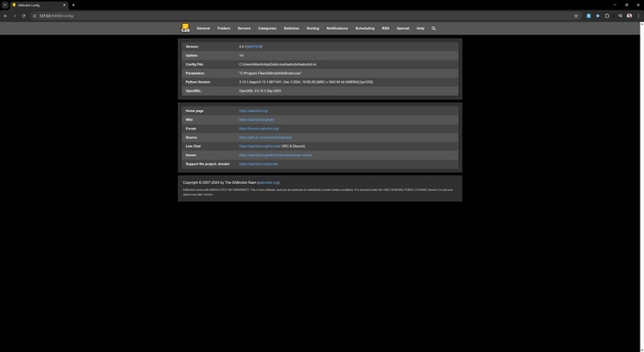The image size is (644, 352).
Task: Open the Special config tab
Action: coord(403,28)
